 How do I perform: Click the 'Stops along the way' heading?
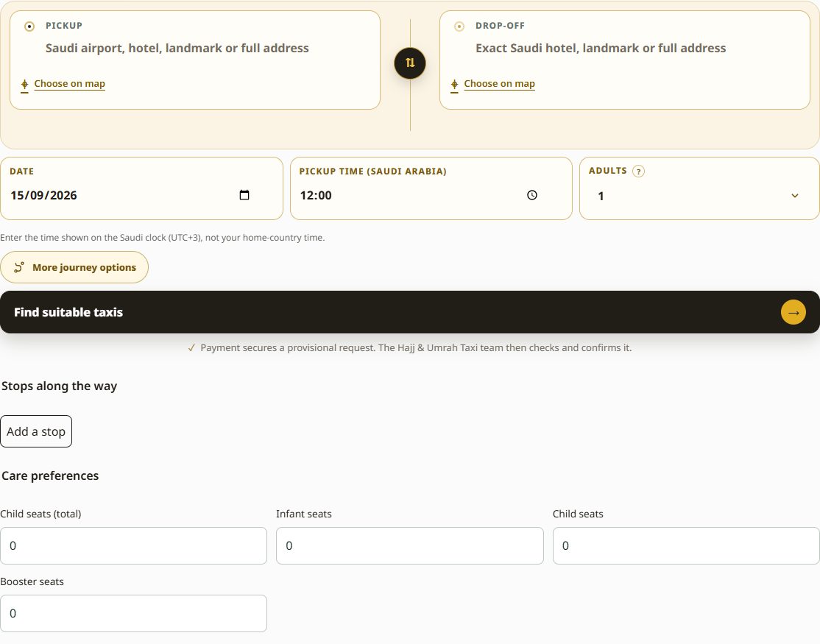pyautogui.click(x=59, y=386)
